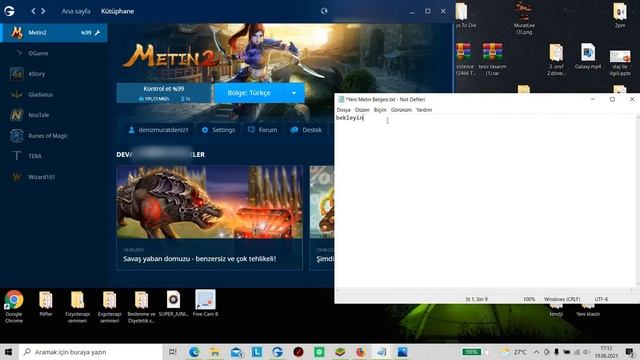This screenshot has width=640, height=360.
Task: Expand the region dropdown arrow
Action: coord(294,93)
